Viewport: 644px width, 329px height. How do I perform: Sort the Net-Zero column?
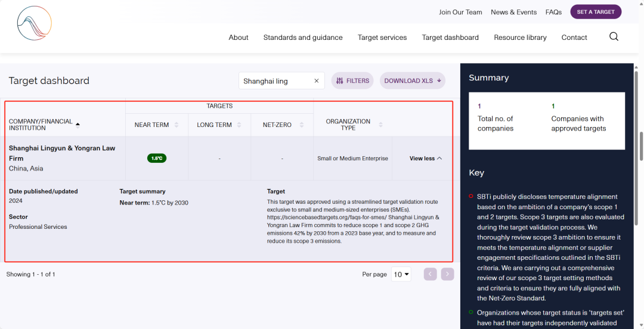tap(302, 125)
